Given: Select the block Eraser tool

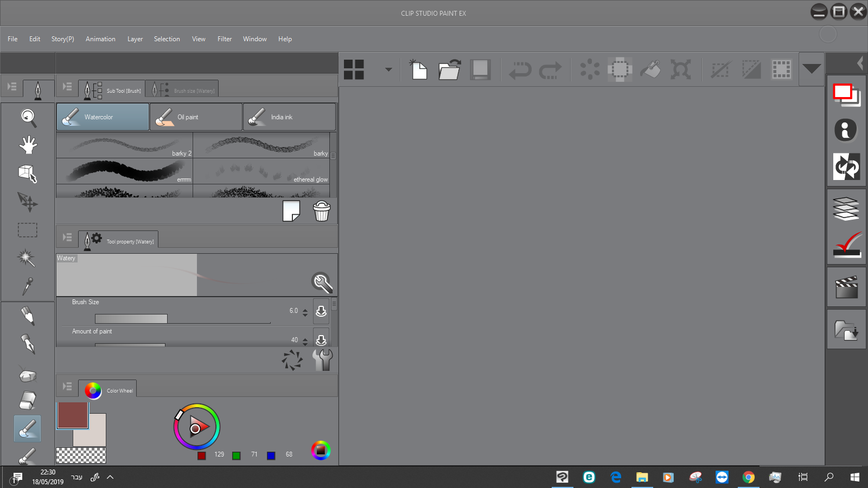Looking at the screenshot, I should click(x=28, y=401).
